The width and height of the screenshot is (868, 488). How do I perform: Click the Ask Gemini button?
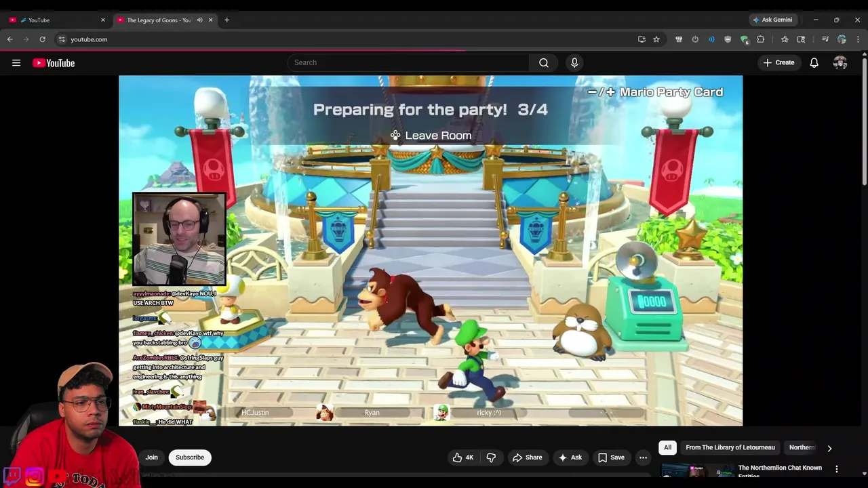pyautogui.click(x=772, y=20)
